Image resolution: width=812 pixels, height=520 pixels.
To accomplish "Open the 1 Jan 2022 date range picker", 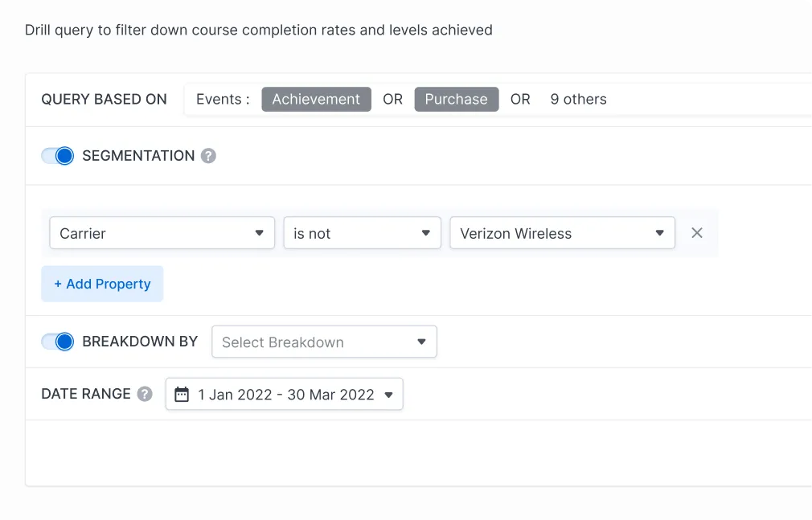I will click(x=284, y=394).
